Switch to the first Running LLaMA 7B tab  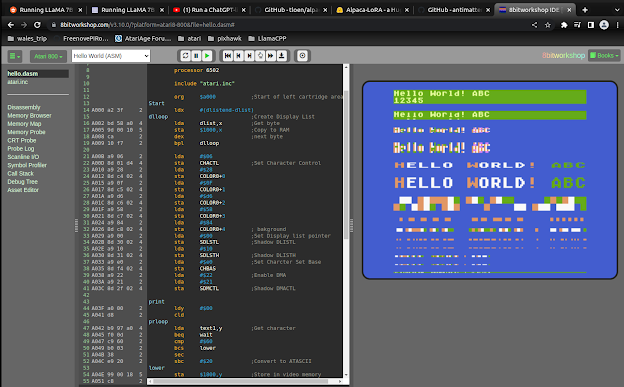(46, 10)
